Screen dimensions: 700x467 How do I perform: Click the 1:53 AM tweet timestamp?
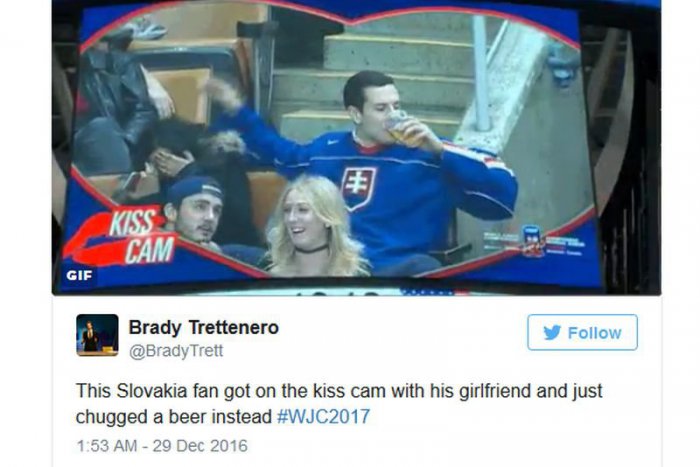pos(107,446)
